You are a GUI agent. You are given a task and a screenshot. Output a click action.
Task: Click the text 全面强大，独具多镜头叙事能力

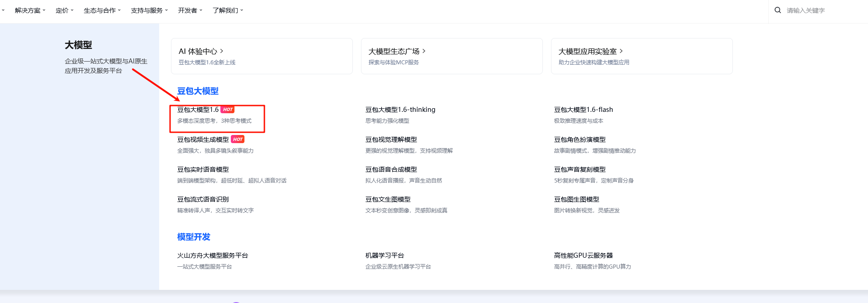215,151
